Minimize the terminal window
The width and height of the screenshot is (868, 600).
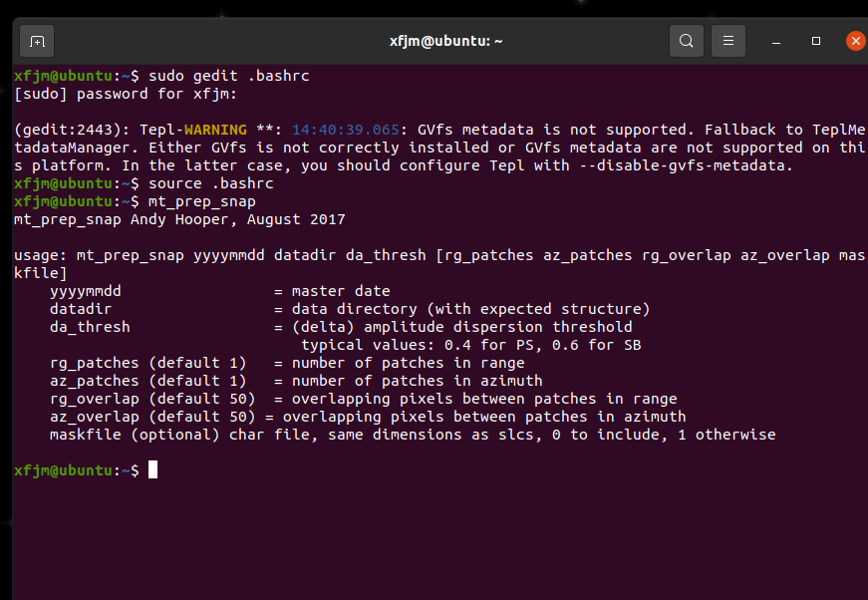(x=776, y=42)
